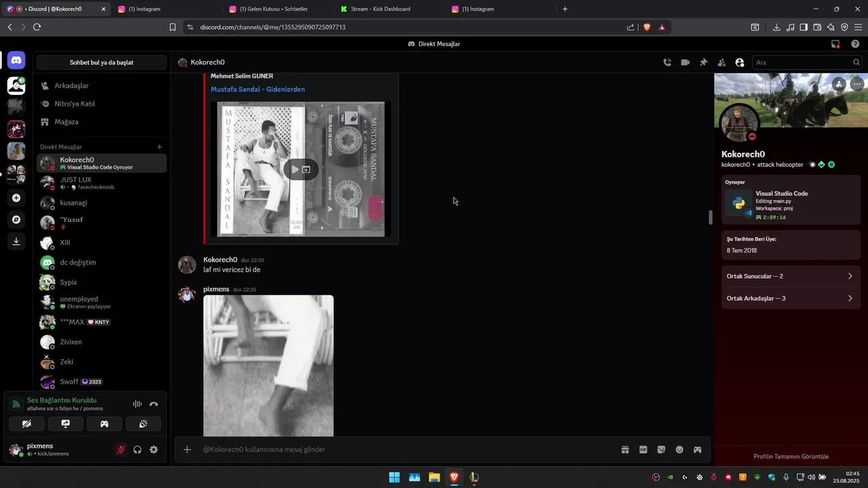
Task: Add friends to this DM
Action: coord(722,62)
